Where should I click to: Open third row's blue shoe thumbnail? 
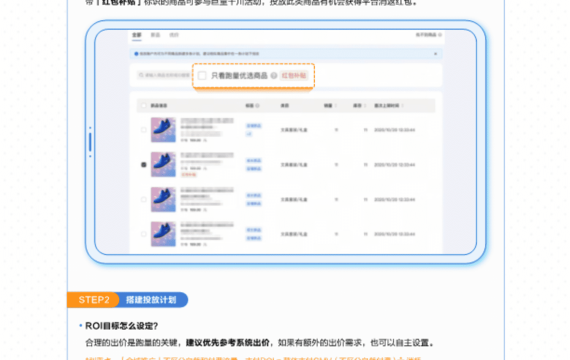[x=163, y=200]
